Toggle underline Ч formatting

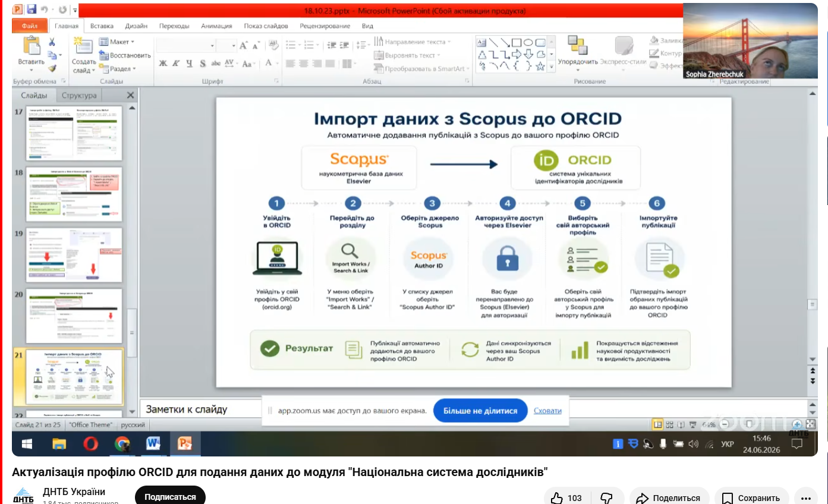[190, 63]
